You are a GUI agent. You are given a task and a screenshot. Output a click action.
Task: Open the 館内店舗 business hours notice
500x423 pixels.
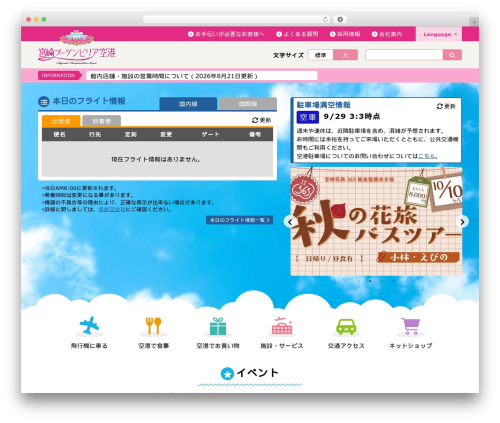tap(174, 76)
